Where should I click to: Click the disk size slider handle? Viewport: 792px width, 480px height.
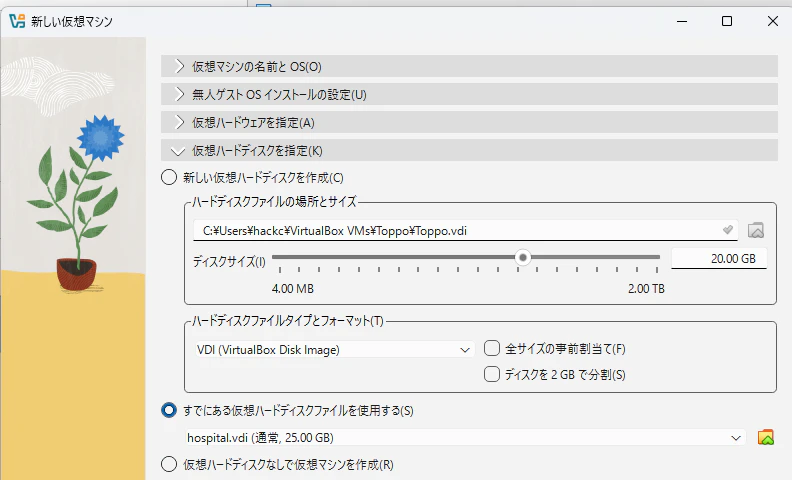pos(523,258)
